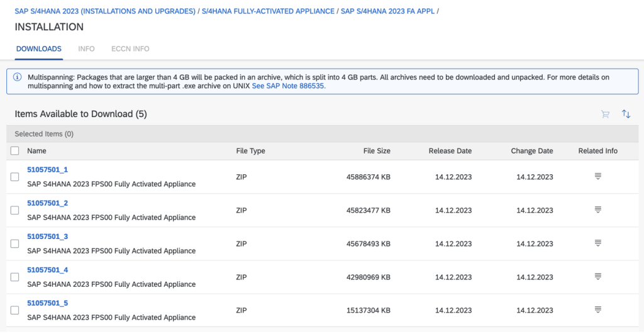Click the File Type column header

(x=250, y=151)
